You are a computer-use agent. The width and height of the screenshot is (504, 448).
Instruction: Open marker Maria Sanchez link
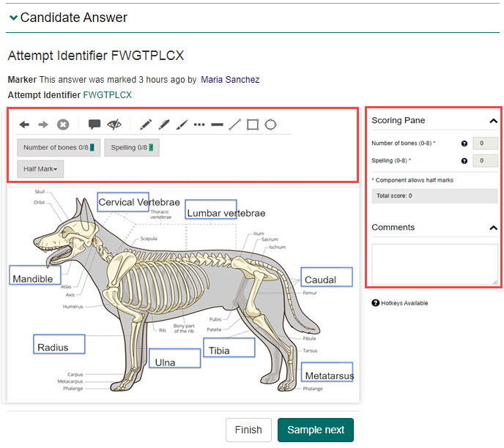coord(230,79)
